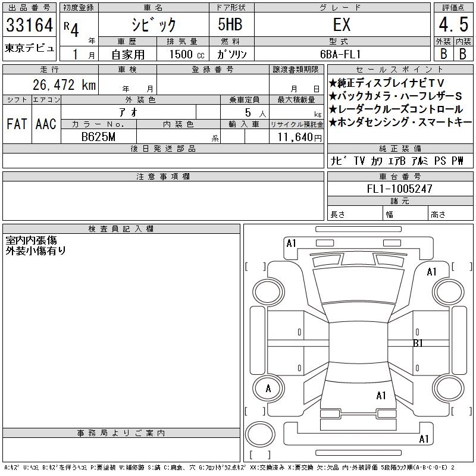476x476 pixels.
Task: Select the 検査員記入欄 header
Action: click(x=121, y=228)
